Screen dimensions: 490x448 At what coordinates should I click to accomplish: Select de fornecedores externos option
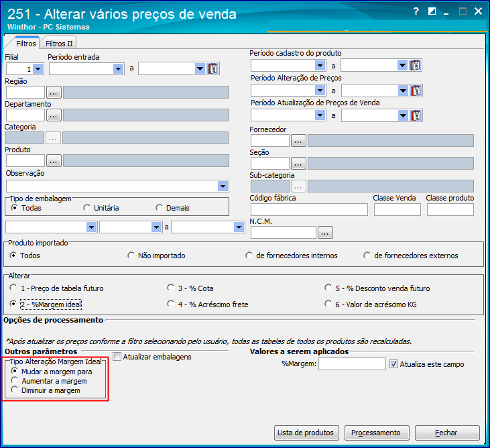[x=367, y=256]
